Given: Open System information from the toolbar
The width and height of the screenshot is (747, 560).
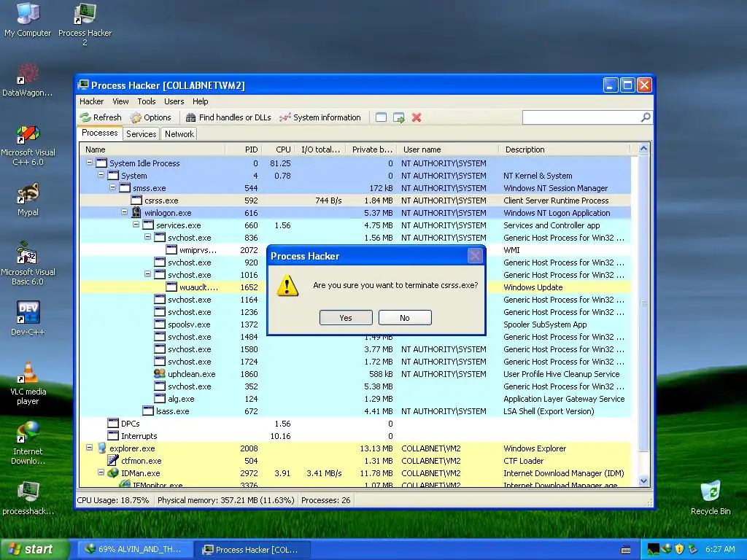Looking at the screenshot, I should pos(320,117).
